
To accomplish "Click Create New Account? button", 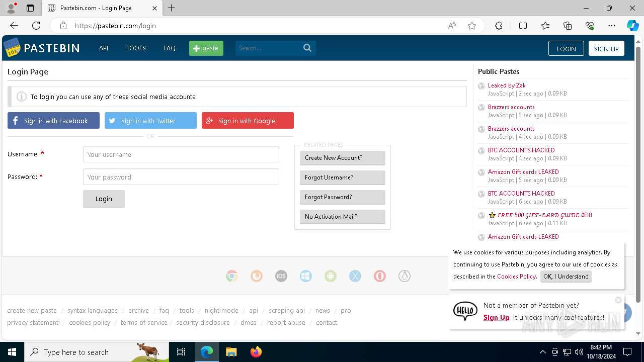I will tap(343, 158).
